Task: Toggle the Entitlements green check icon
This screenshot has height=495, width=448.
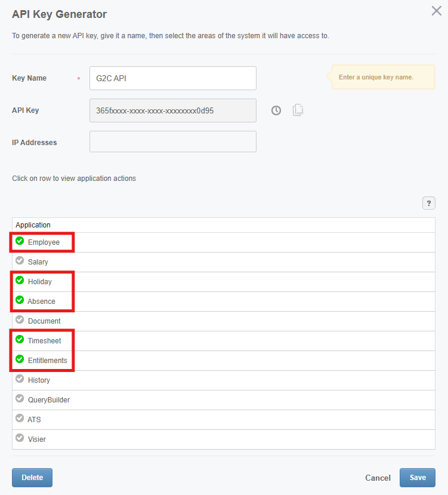Action: tap(20, 359)
